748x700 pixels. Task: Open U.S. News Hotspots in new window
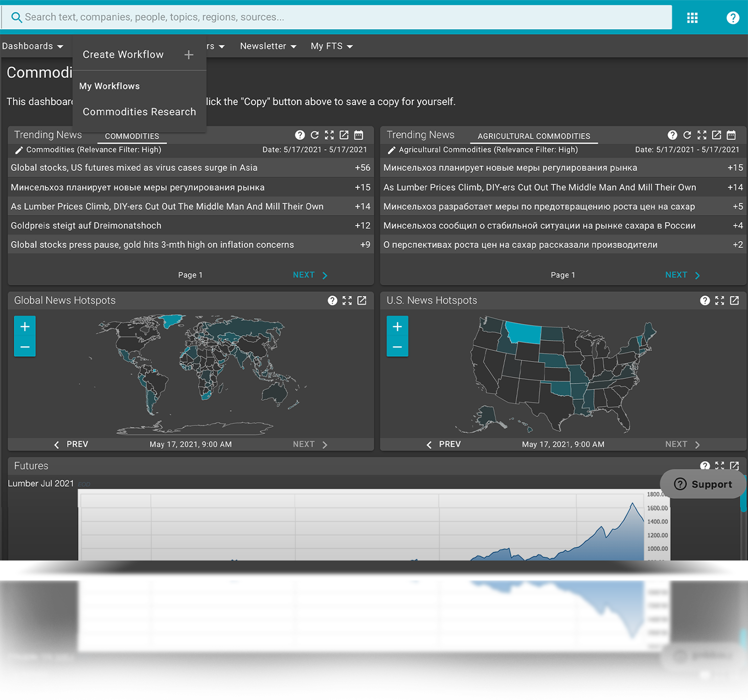coord(734,300)
